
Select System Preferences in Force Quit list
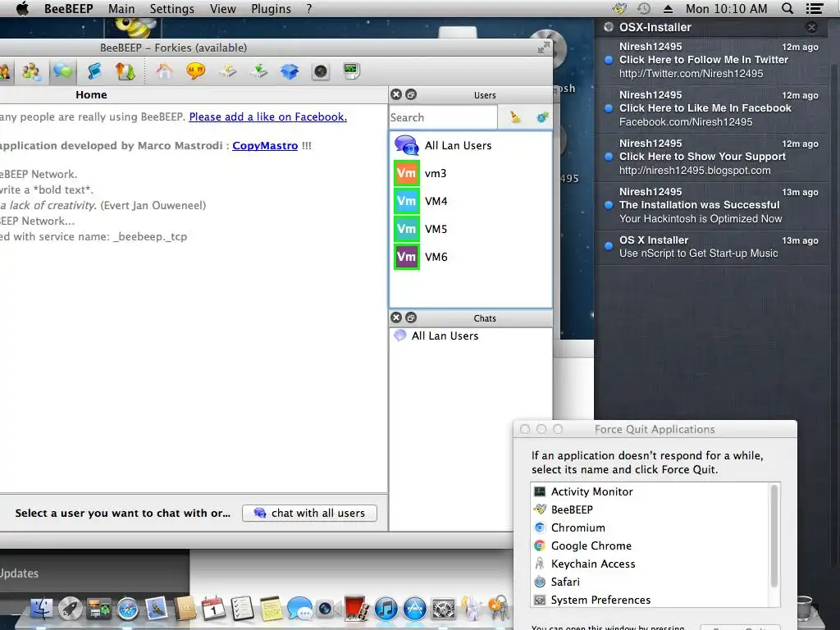[x=650, y=600]
